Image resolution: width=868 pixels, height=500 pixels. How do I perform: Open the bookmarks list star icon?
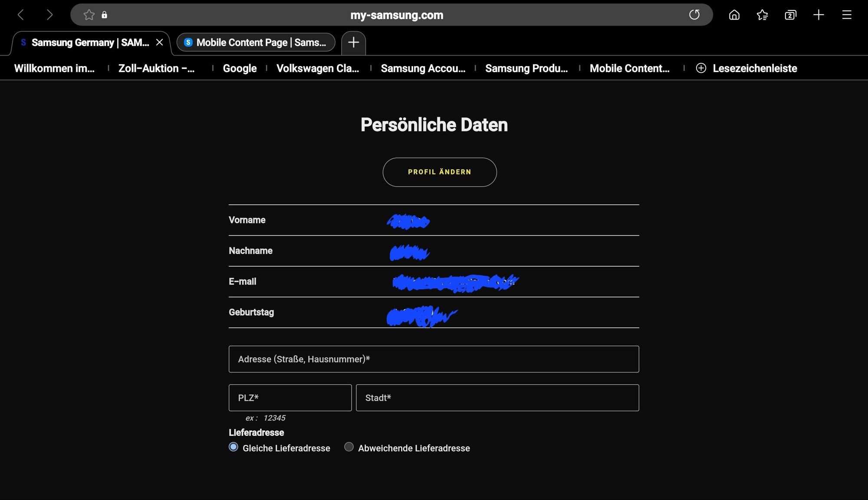pyautogui.click(x=763, y=15)
